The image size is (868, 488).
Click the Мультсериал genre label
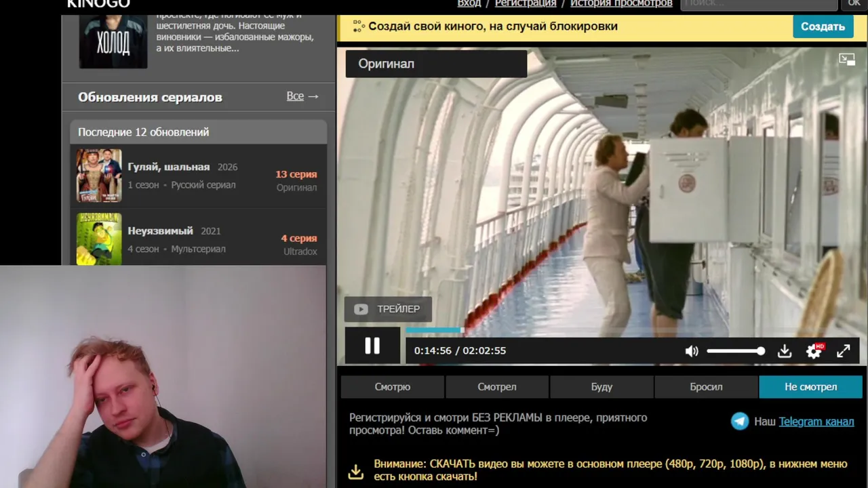pos(198,249)
